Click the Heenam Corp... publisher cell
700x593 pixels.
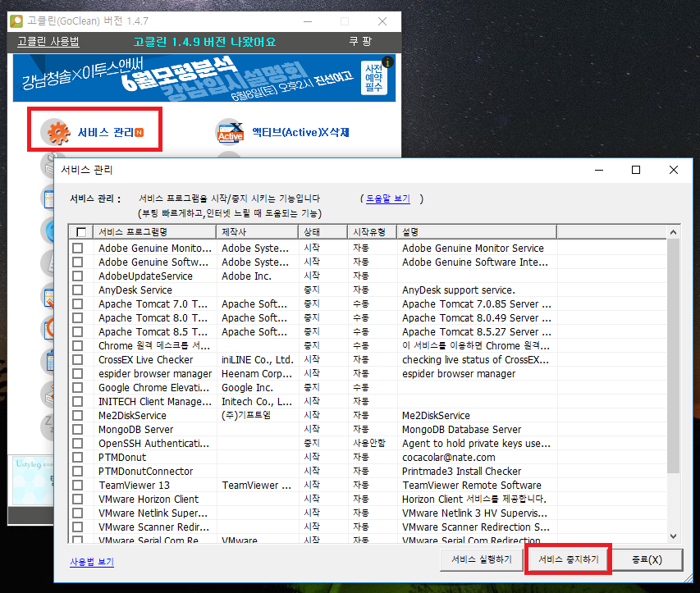[257, 373]
